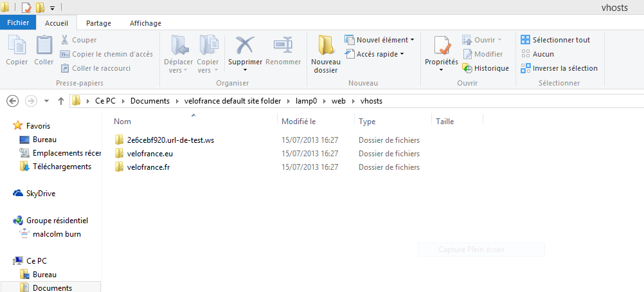Open the Accès rapide dropdown
The width and height of the screenshot is (644, 292).
pyautogui.click(x=375, y=54)
